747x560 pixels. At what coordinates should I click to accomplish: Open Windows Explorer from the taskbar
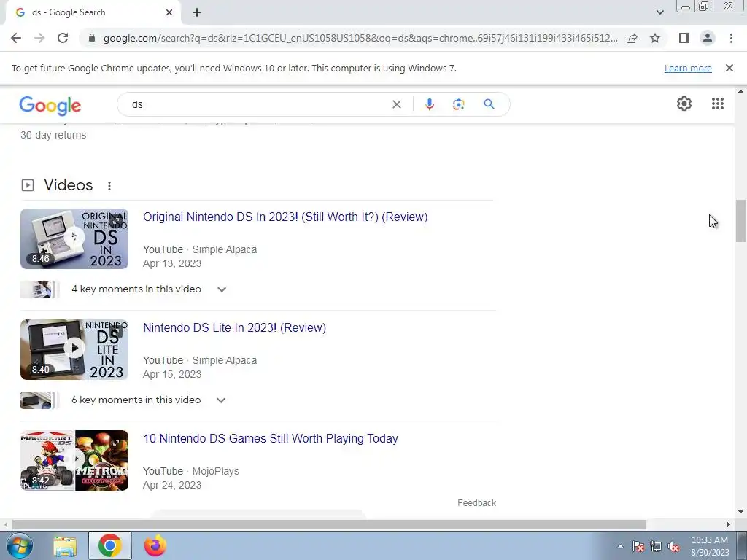click(65, 545)
